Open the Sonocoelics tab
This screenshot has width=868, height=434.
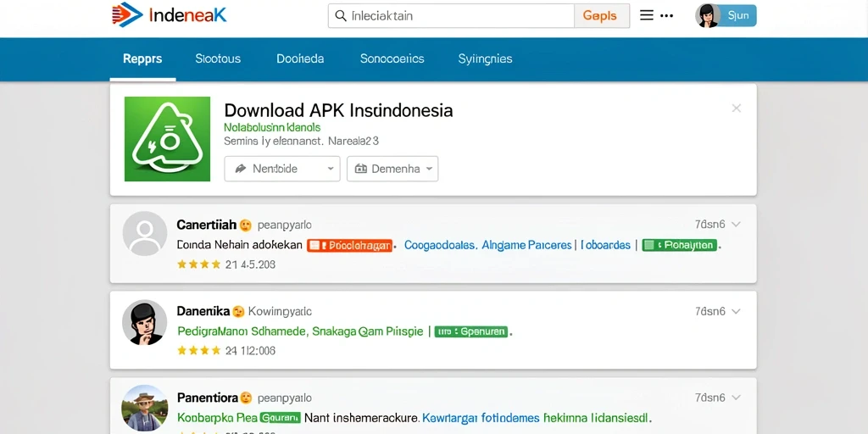click(392, 58)
